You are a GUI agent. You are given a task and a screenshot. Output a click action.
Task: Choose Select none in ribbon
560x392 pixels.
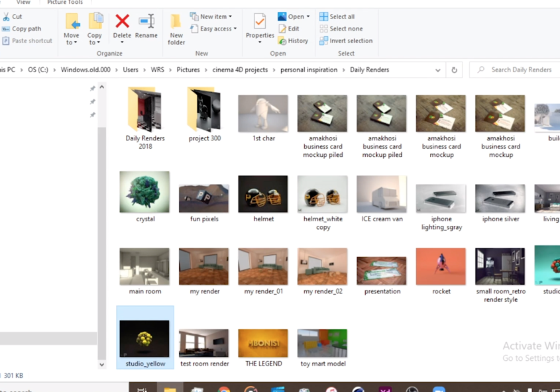pyautogui.click(x=341, y=29)
